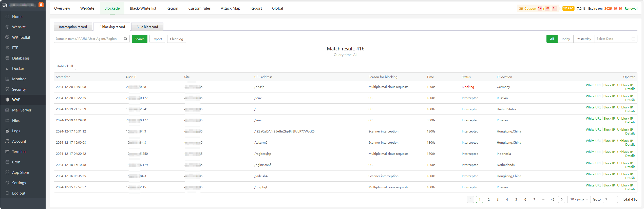Open the calendar icon in Select Date

tap(633, 39)
